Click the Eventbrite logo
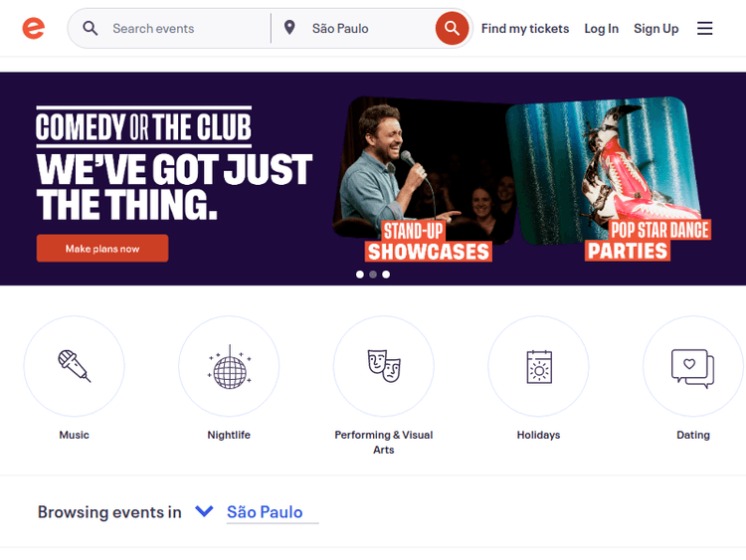Screen dimensions: 746x560 point(33,28)
